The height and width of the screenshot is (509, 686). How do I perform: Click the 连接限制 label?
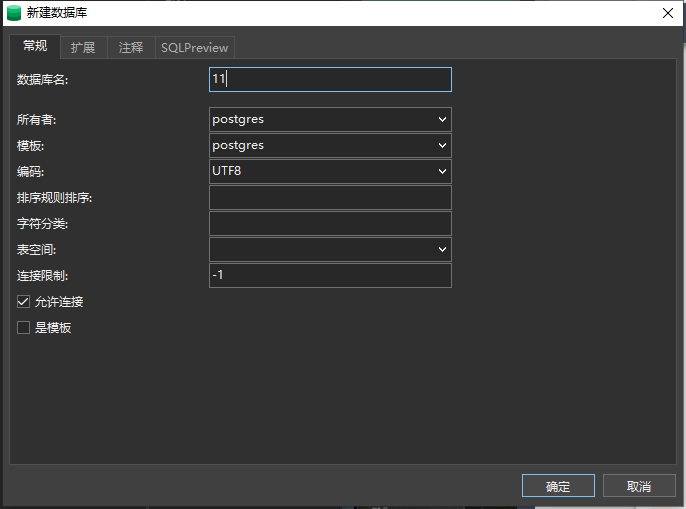click(42, 276)
